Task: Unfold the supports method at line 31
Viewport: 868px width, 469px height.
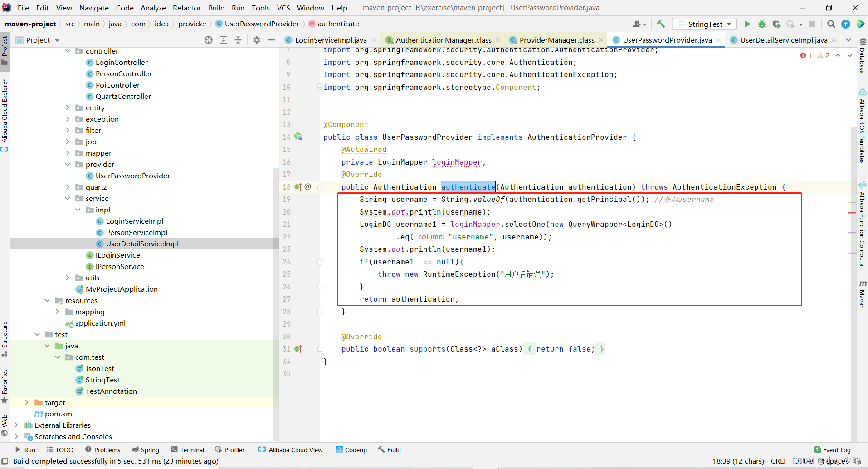Action: click(320, 349)
